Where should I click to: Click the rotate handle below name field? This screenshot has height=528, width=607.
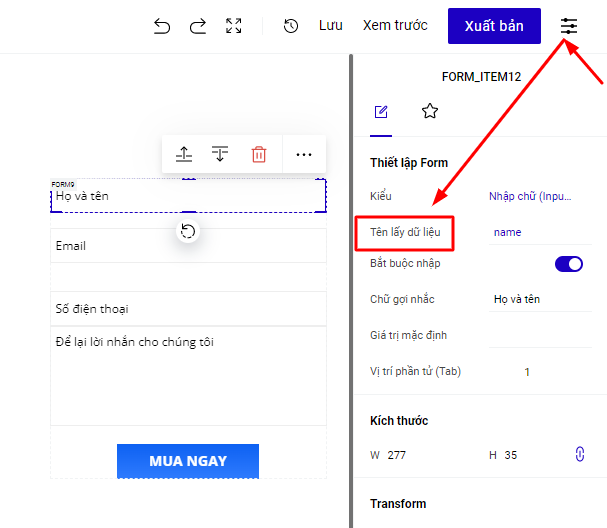coord(188,232)
